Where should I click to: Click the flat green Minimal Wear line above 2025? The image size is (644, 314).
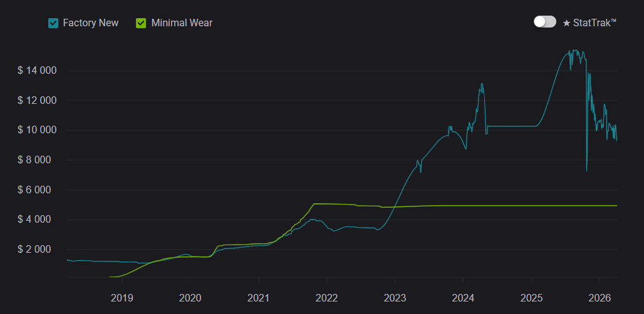[x=531, y=205]
